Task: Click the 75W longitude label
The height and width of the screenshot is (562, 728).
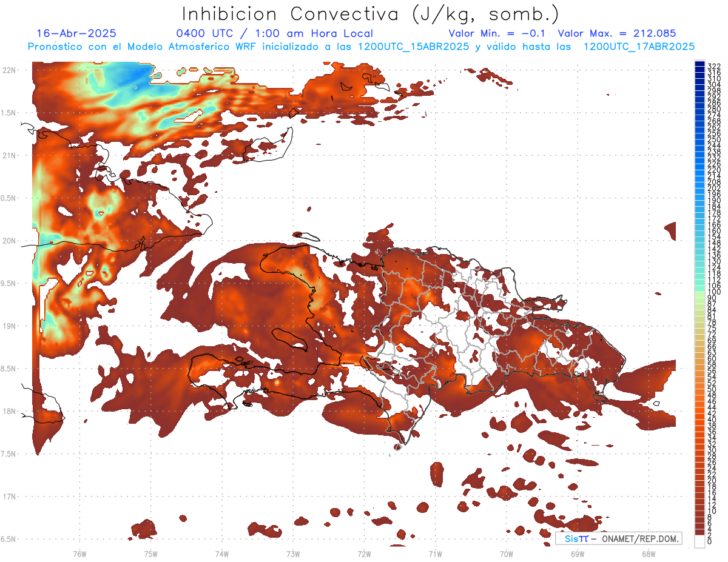Action: [150, 554]
